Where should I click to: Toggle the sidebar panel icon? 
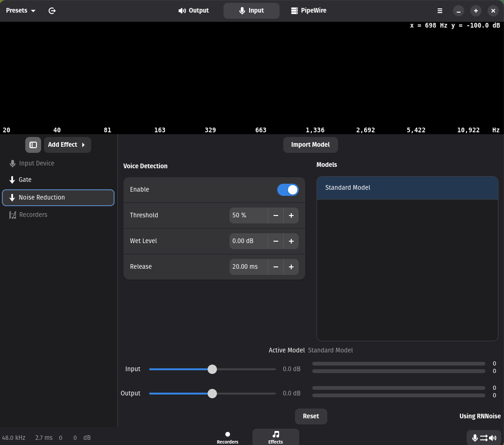(33, 145)
